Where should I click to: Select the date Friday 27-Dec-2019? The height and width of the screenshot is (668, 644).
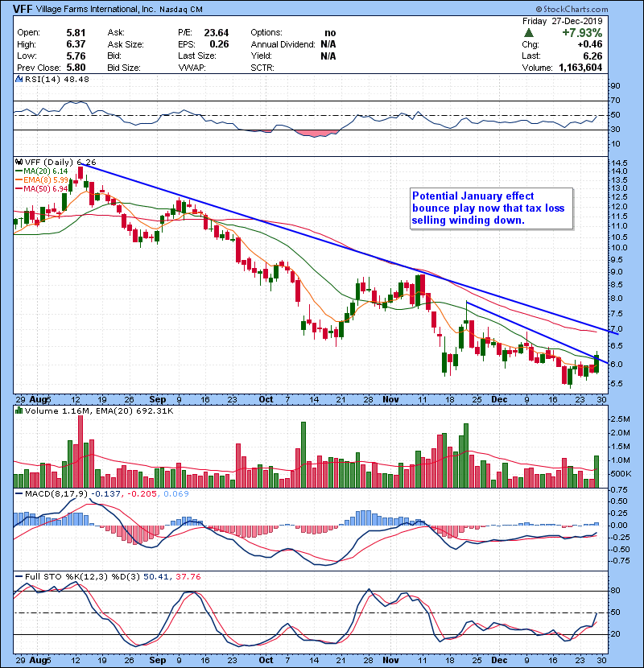coord(562,21)
